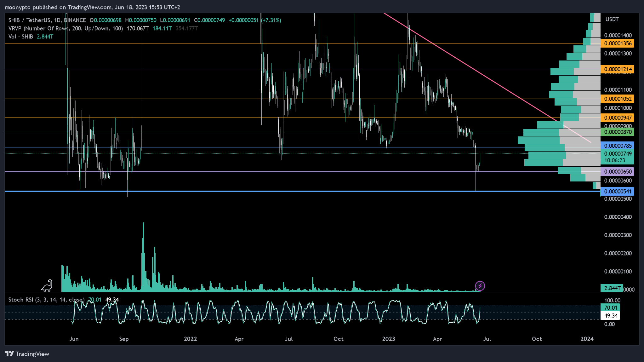
Task: Click the 0.00001400 price axis tick
Action: coord(618,35)
